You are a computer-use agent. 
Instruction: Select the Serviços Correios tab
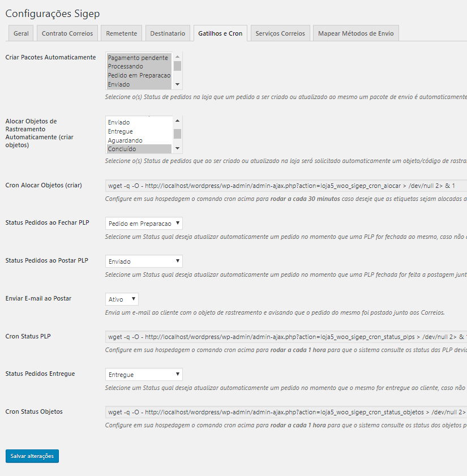(280, 33)
